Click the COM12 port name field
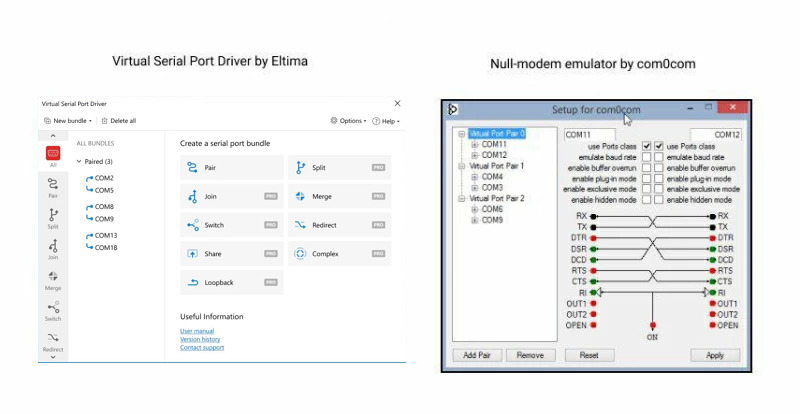This screenshot has height=415, width=800. click(x=715, y=135)
